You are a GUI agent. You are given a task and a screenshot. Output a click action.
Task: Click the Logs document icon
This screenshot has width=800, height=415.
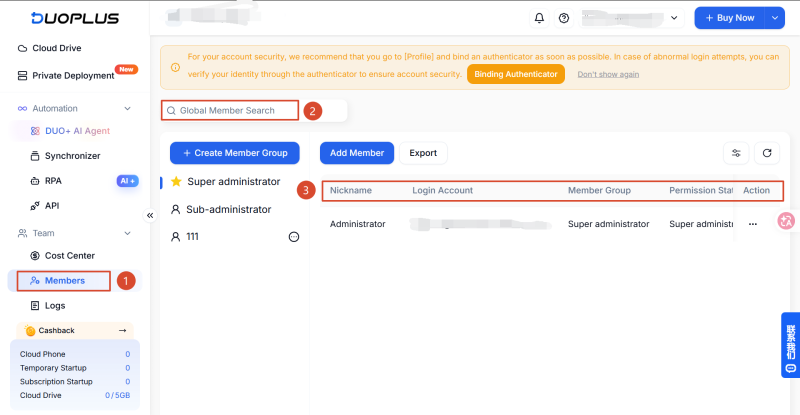tap(35, 306)
